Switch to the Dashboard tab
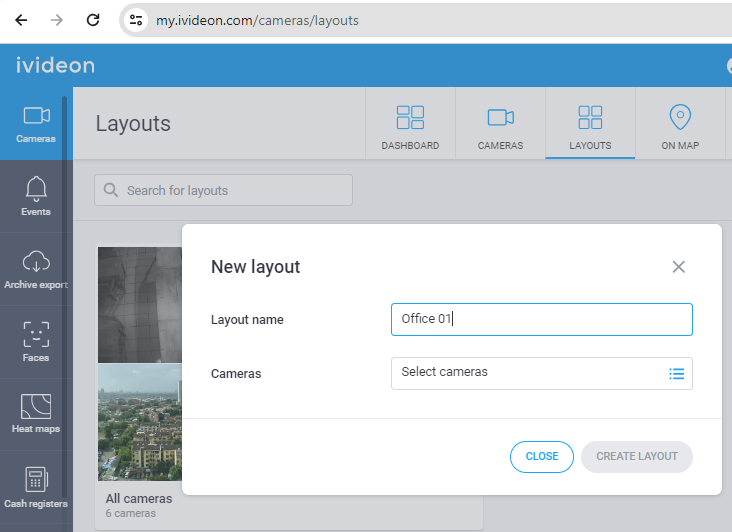The height and width of the screenshot is (532, 732). 410,124
